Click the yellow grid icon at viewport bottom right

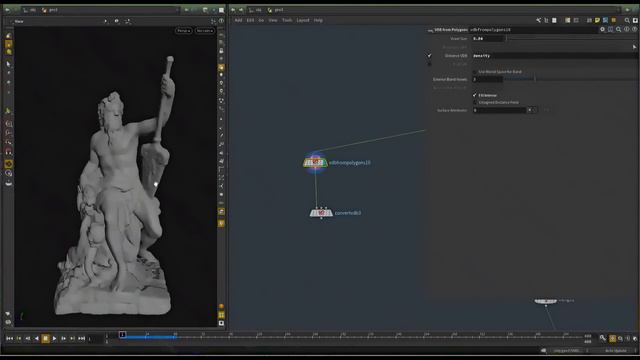pos(221,315)
